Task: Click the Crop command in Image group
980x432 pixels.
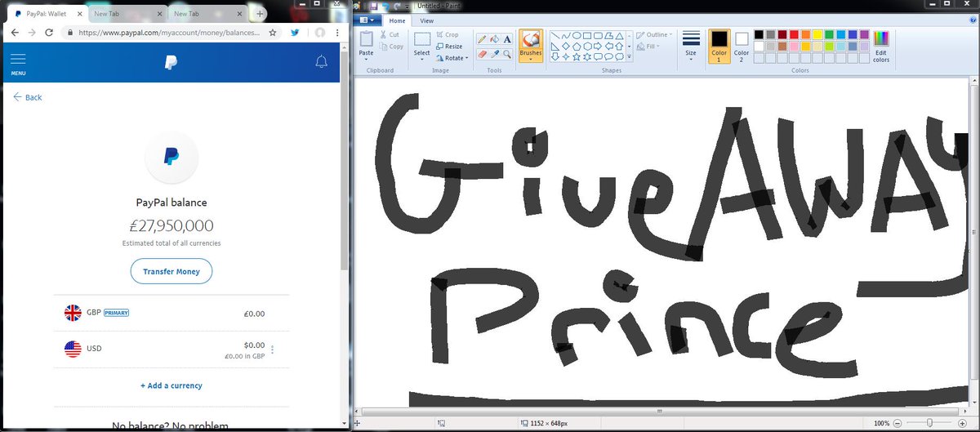Action: 447,35
